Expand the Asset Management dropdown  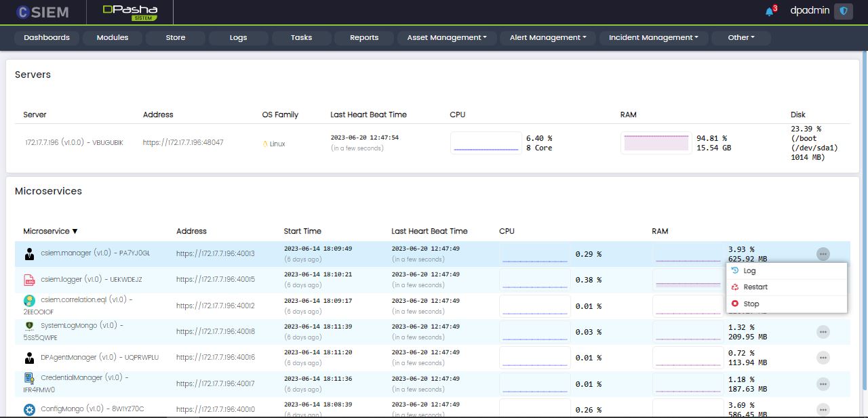(447, 38)
